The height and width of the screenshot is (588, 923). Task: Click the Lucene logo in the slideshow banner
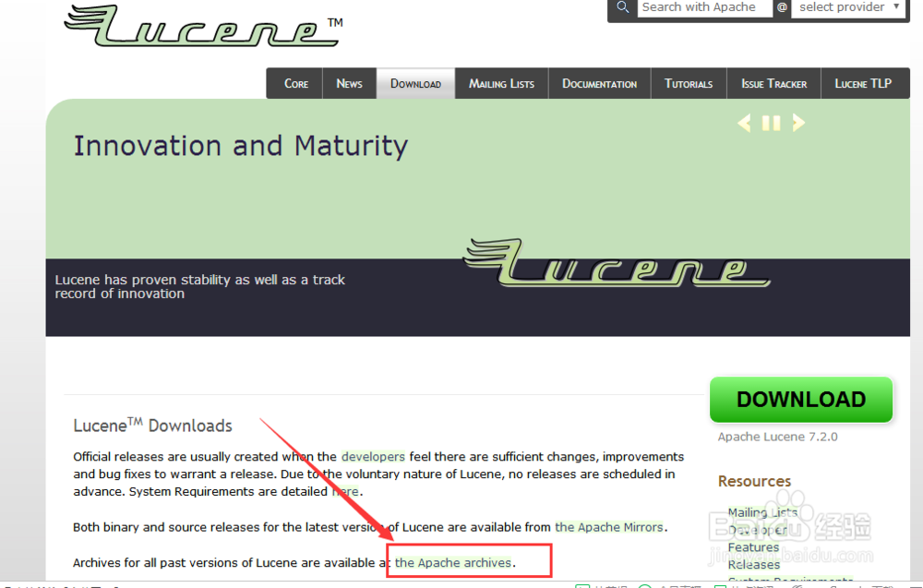617,263
